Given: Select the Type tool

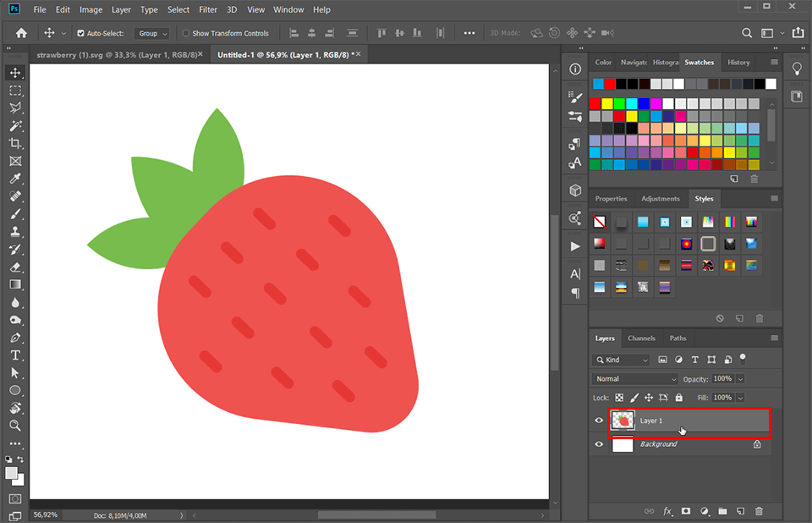Looking at the screenshot, I should [15, 355].
